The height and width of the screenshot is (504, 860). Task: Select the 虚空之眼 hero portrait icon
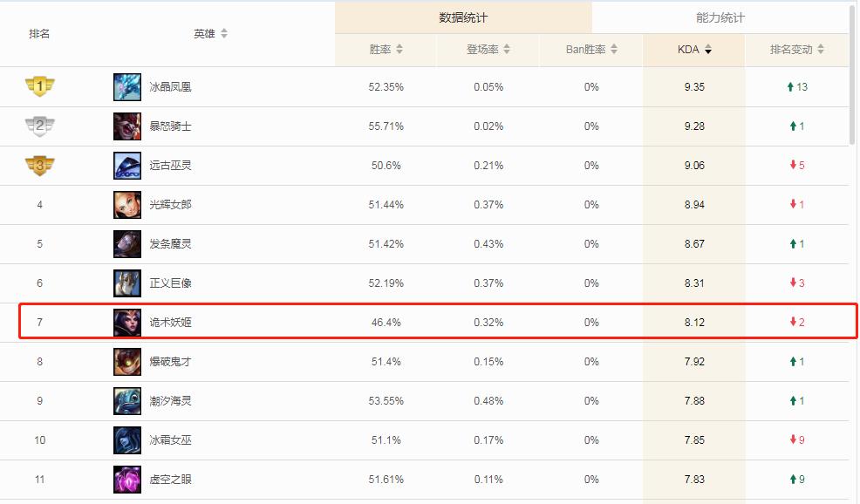coord(127,480)
